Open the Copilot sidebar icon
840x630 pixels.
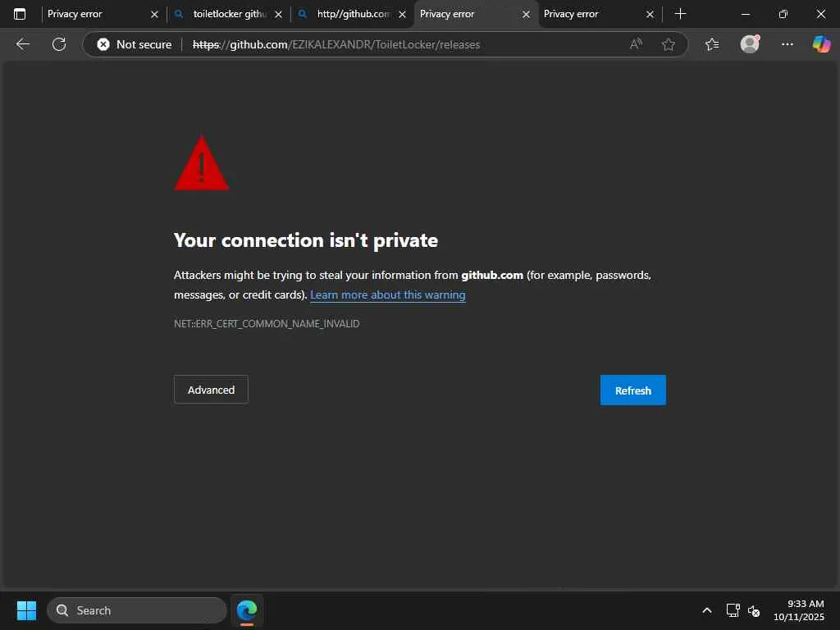pos(821,44)
